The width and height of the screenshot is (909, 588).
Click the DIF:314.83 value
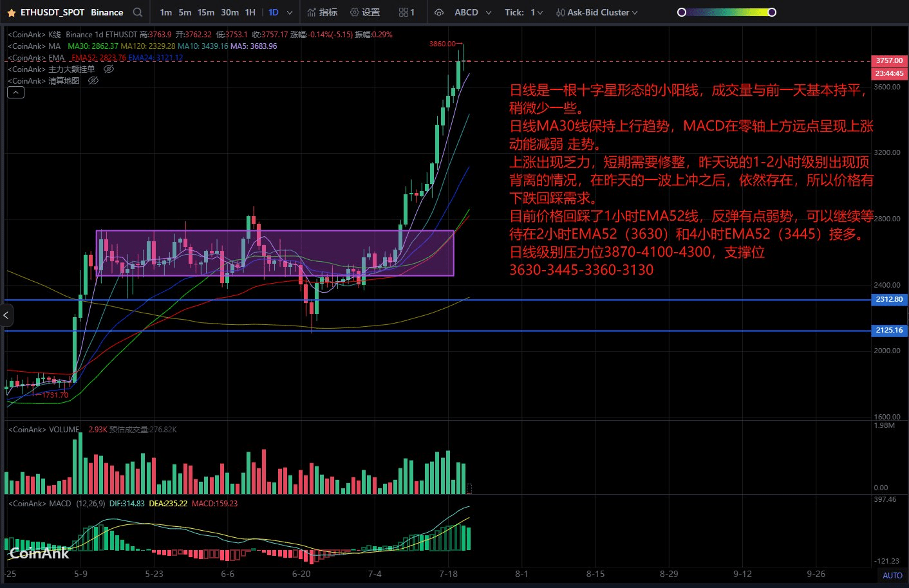(x=127, y=504)
